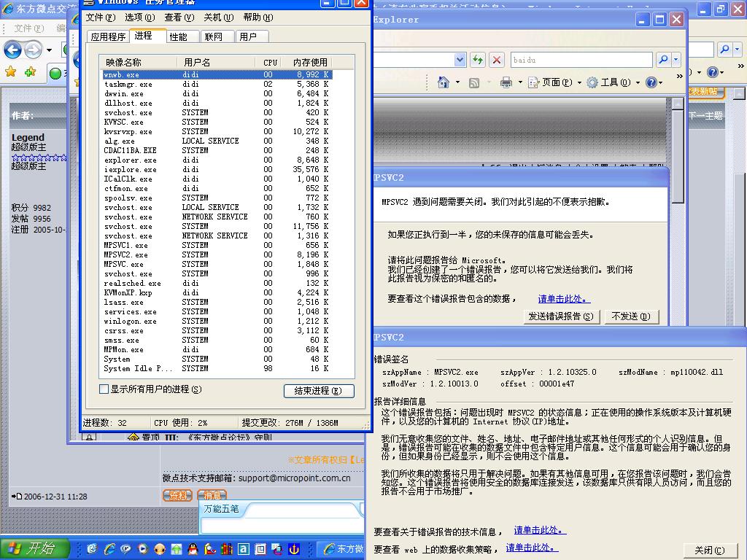Launch Internet Explorer from quick launch
Screen dimensions: 747x560
click(x=109, y=549)
